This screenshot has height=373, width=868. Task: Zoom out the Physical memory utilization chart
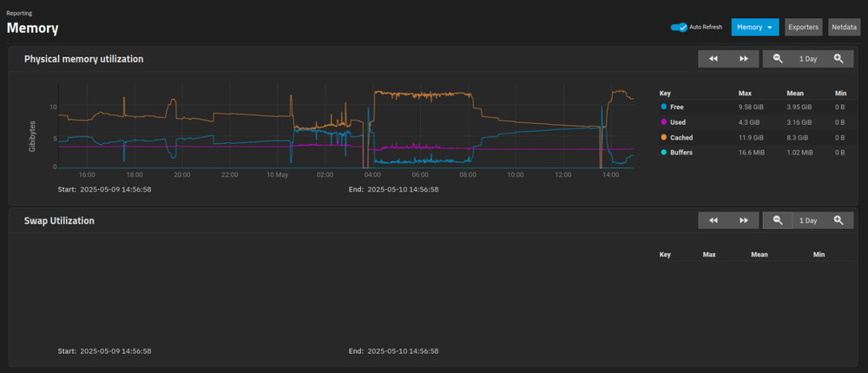pos(778,59)
